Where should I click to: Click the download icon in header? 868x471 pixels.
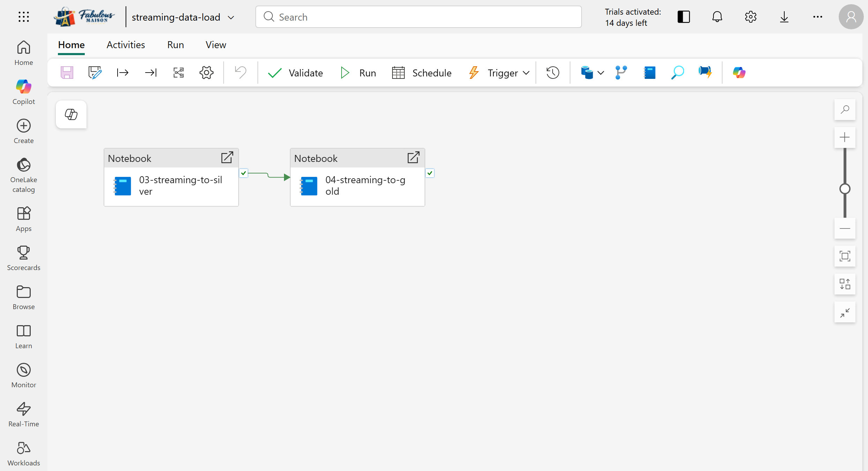tap(784, 17)
